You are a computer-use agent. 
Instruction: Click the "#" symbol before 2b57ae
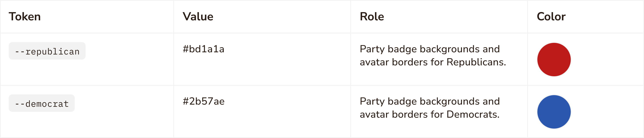(x=185, y=101)
